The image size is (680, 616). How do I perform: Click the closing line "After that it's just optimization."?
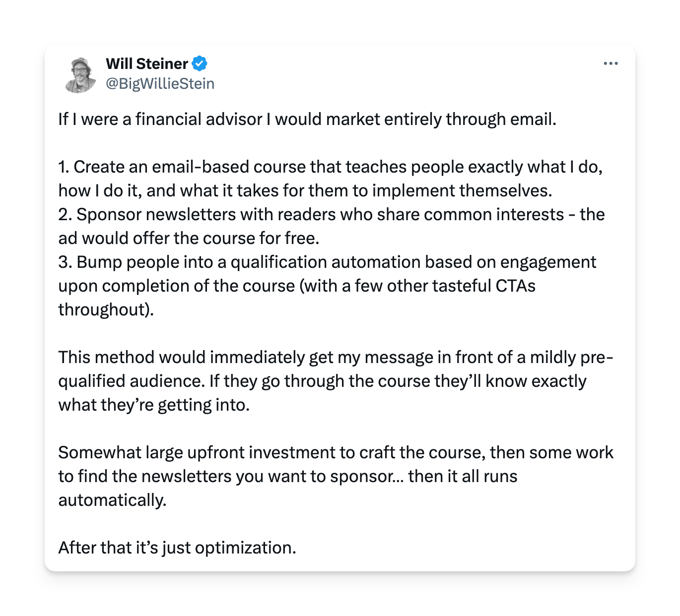177,548
